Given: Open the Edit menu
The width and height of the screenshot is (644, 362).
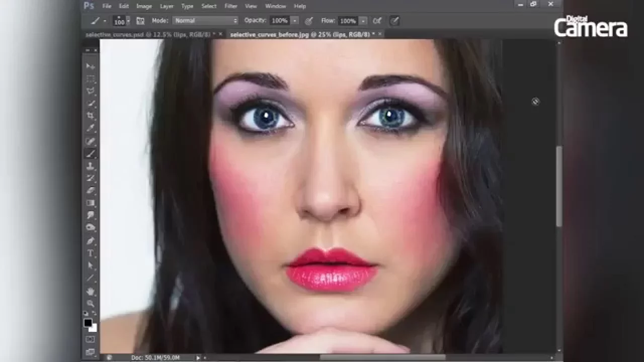Looking at the screenshot, I should 124,6.
